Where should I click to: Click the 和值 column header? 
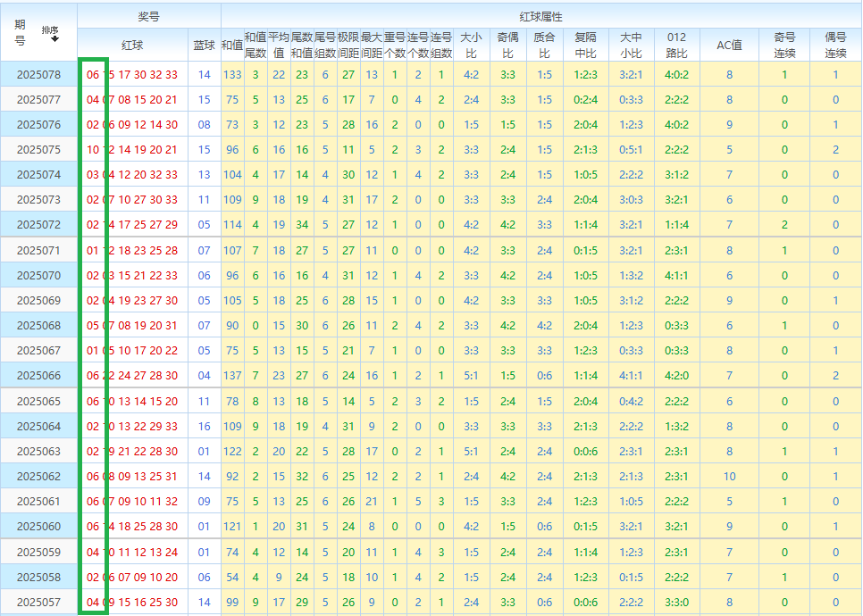coord(232,46)
